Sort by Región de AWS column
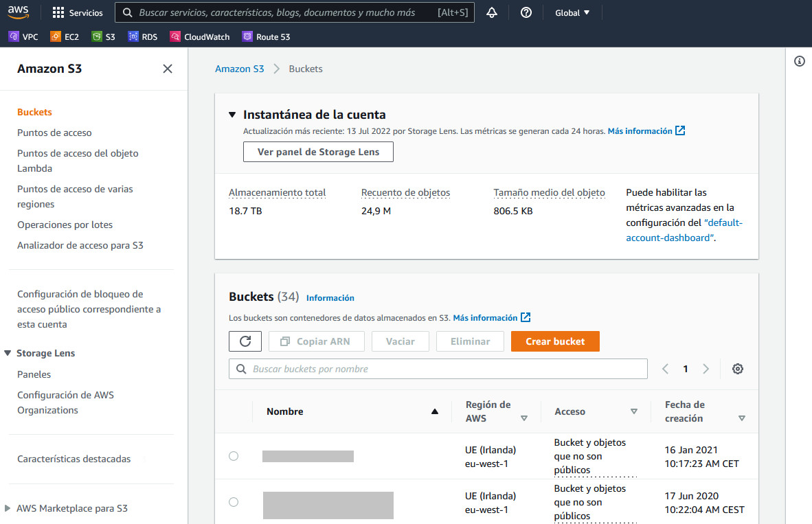The image size is (812, 524). pyautogui.click(x=524, y=418)
